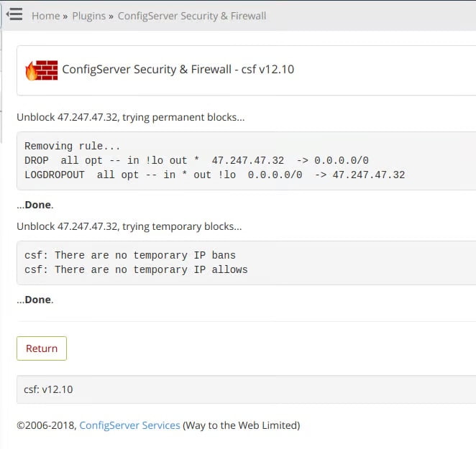Viewport: 476px width, 449px height.
Task: Click the DROP rule output line
Action: (196, 160)
